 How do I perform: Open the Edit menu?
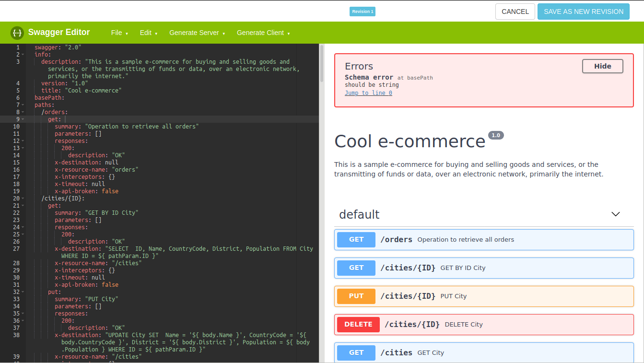149,33
